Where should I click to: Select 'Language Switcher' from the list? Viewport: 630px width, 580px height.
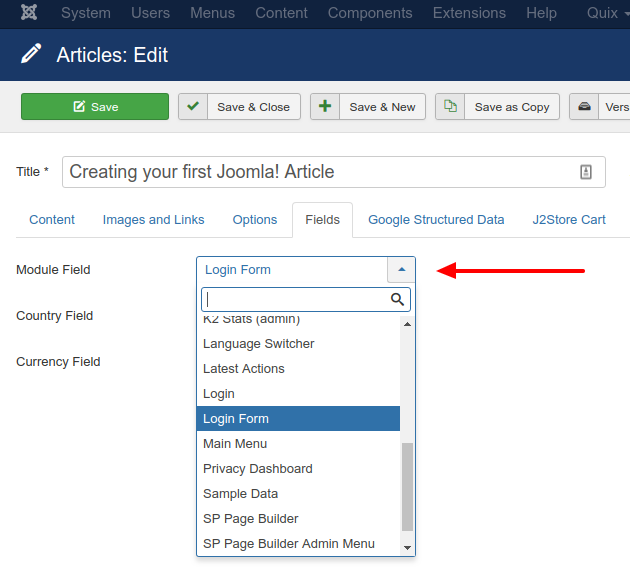(298, 344)
